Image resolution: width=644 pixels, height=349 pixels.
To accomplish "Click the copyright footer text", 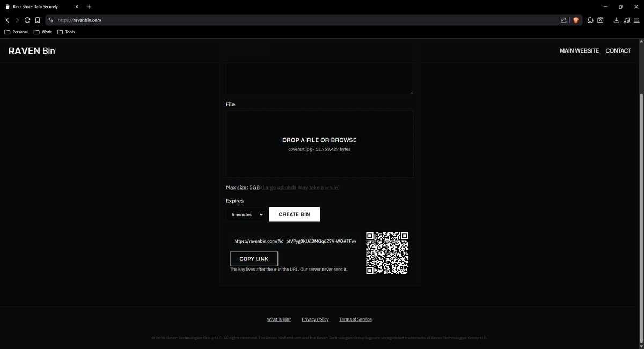I will click(319, 338).
